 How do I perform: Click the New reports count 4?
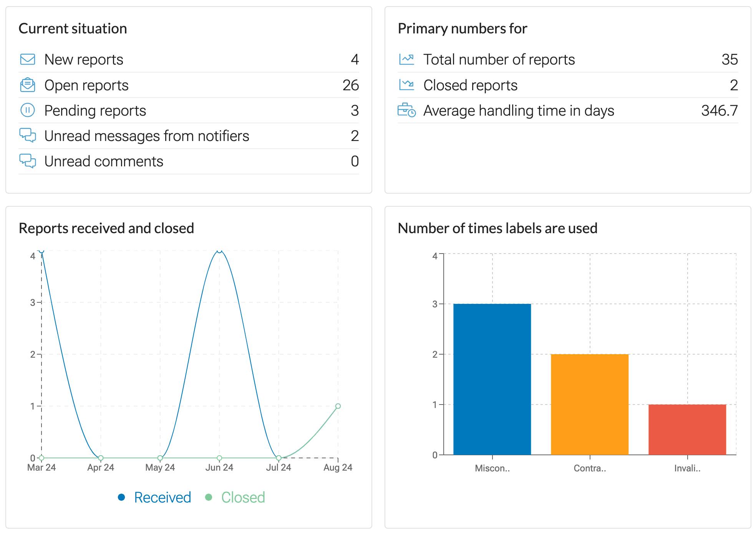click(x=355, y=60)
